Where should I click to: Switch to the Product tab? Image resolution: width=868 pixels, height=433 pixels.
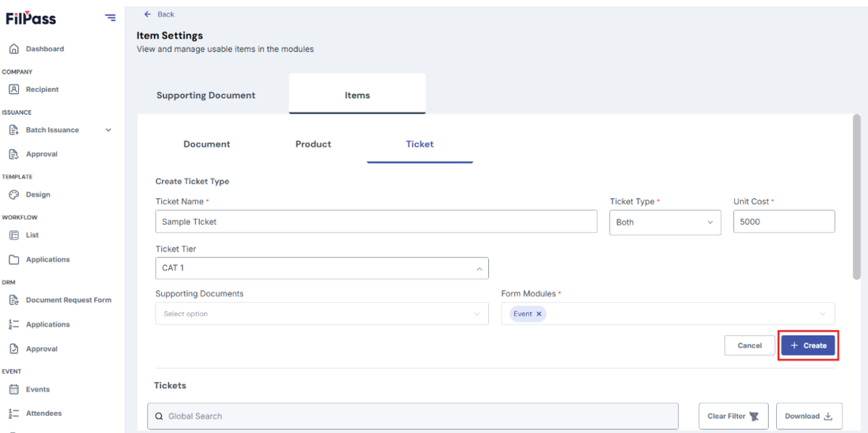point(313,144)
